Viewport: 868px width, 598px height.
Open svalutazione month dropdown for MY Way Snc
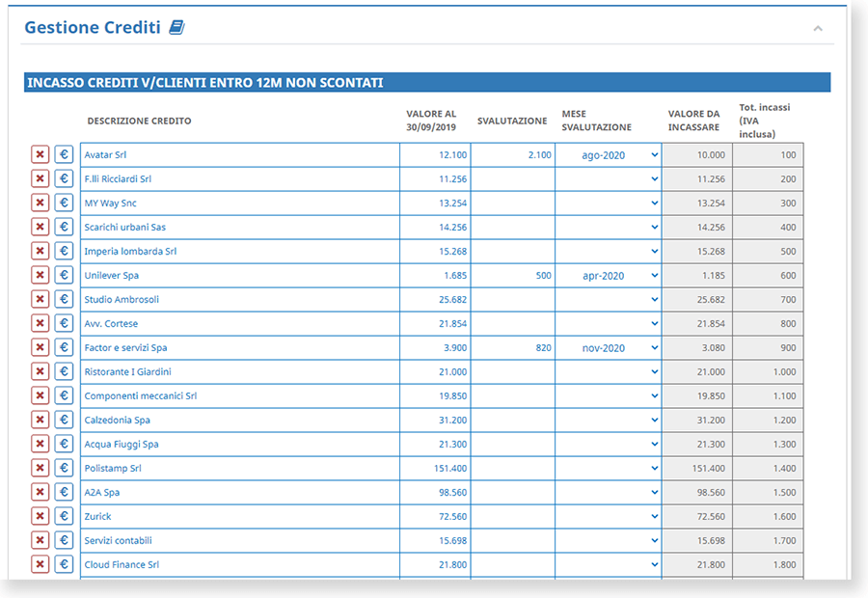pyautogui.click(x=609, y=204)
